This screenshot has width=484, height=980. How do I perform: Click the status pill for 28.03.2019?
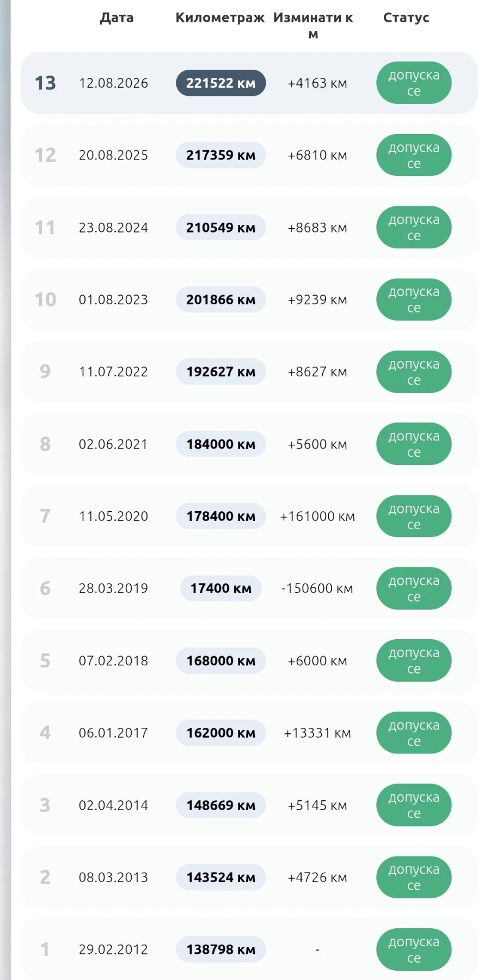tap(414, 588)
